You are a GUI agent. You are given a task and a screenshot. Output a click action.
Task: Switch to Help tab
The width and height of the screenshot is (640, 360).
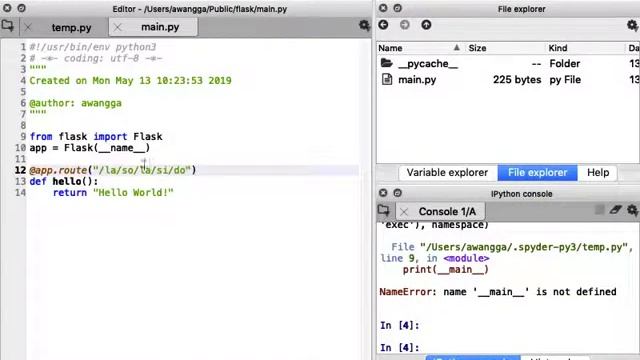[598, 173]
